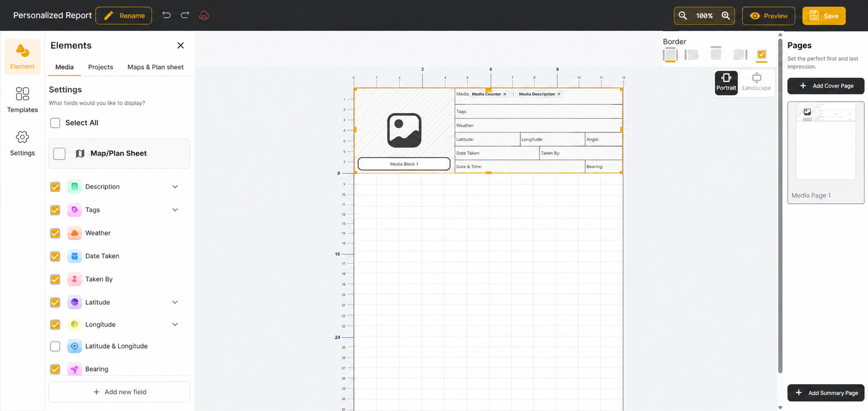
Task: Select the top border option
Action: coord(716,53)
